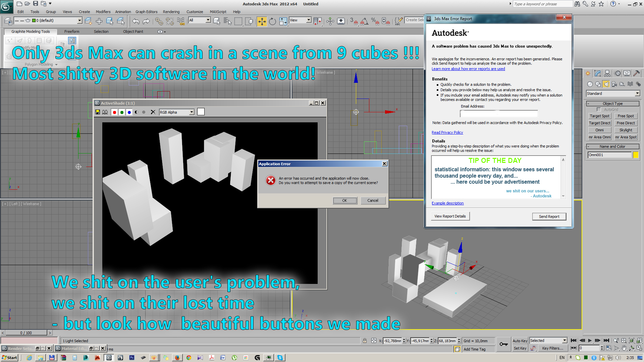Open the Create tab in command panel

588,73
